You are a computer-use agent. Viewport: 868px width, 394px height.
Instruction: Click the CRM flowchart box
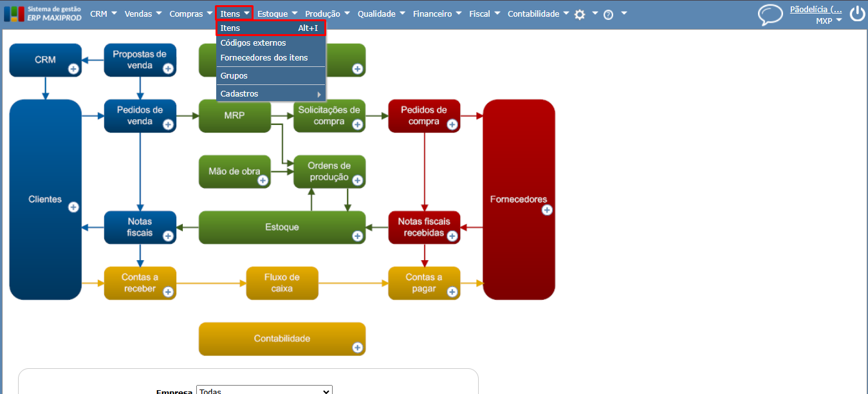click(45, 60)
